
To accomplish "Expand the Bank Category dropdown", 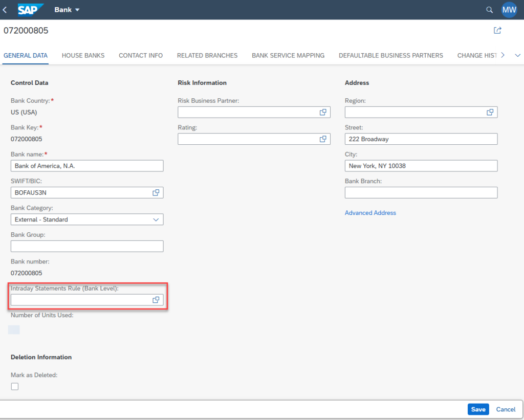I will point(156,219).
